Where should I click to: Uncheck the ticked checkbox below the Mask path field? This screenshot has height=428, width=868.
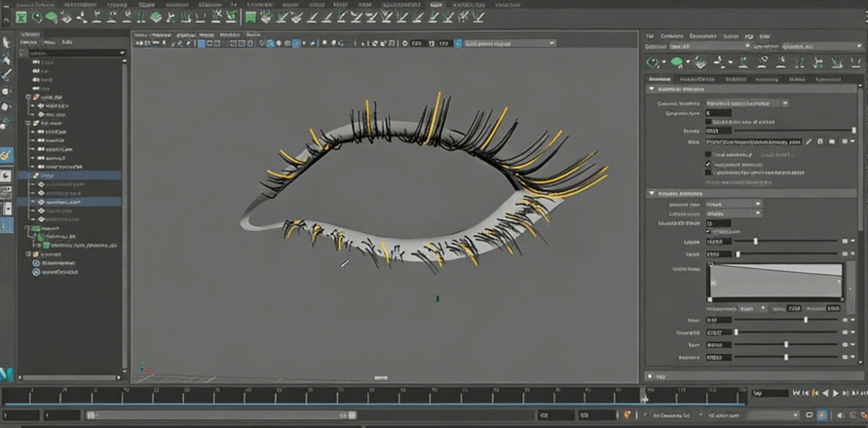coord(708,164)
